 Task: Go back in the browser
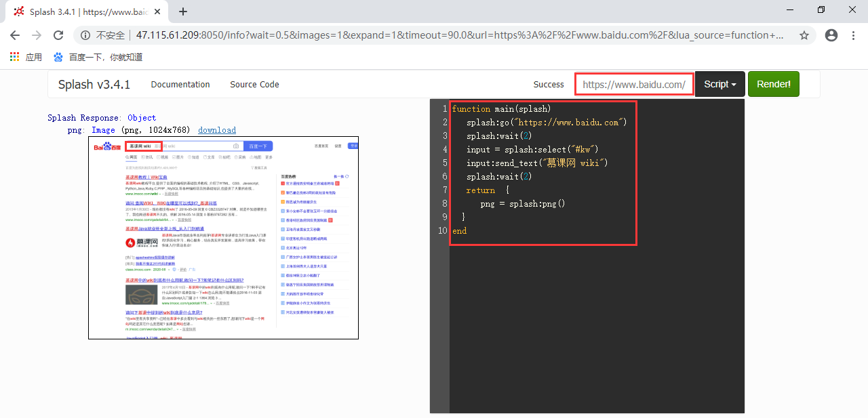15,35
